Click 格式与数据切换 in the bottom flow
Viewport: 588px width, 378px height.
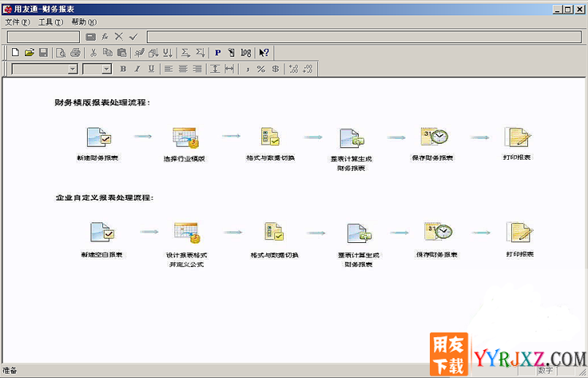(274, 241)
